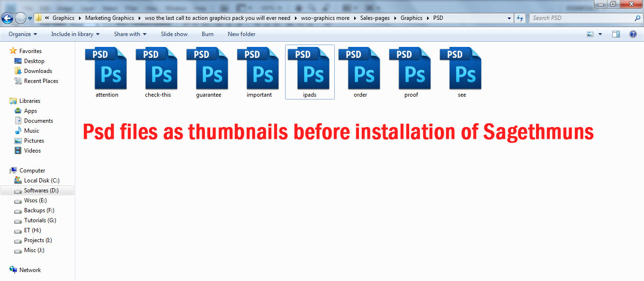Screen dimensions: 644x281
Task: Open the Share with dropdown
Action: (130, 34)
